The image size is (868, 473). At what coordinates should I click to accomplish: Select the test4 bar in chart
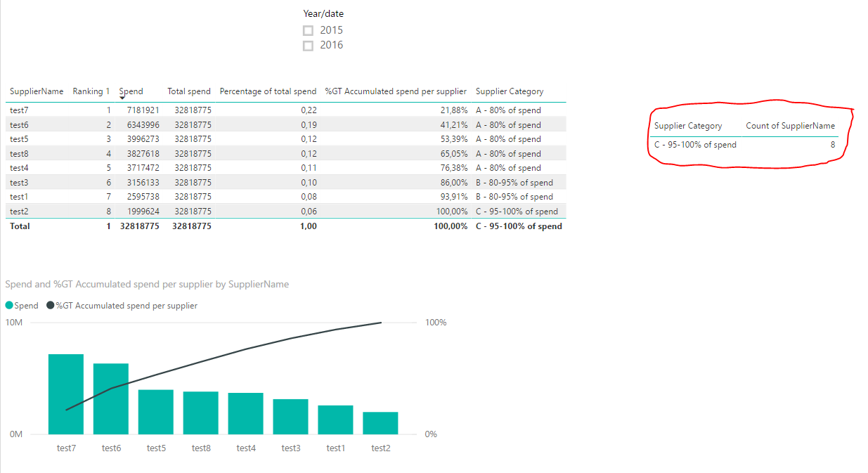246,413
